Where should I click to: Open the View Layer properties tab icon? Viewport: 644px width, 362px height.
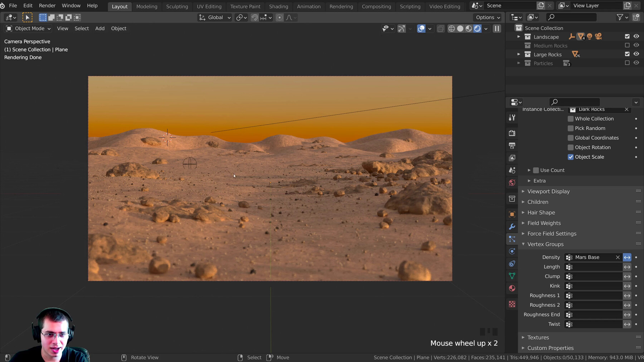click(x=512, y=158)
